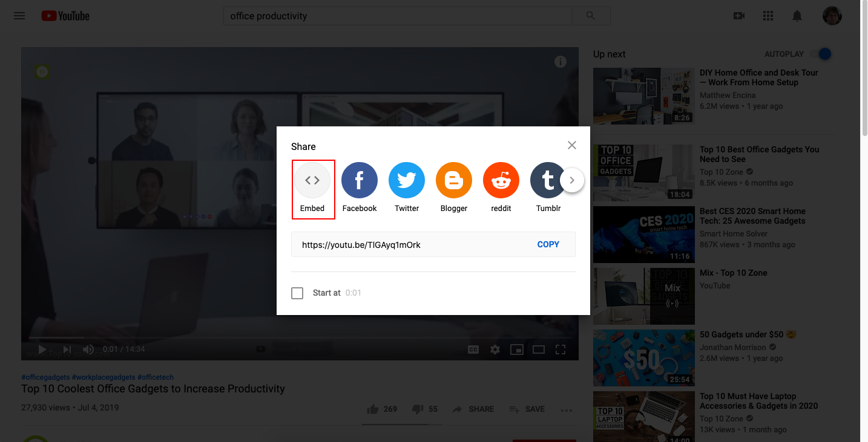Switch to miniplayer mode
This screenshot has height=442, width=868.
point(517,349)
